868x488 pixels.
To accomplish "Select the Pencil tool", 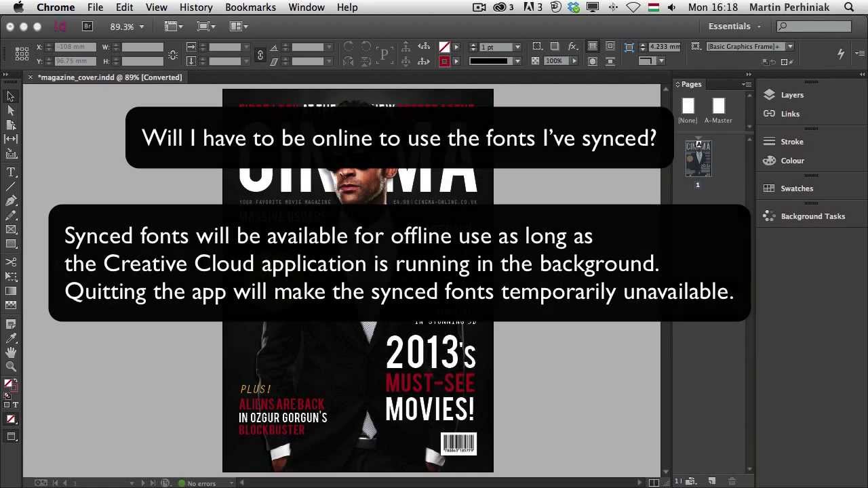I will point(11,216).
